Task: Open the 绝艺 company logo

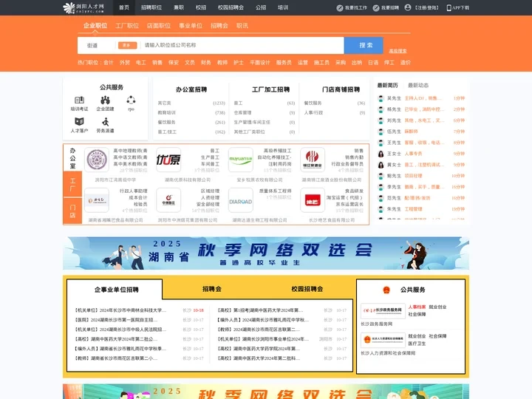Action: point(313,200)
